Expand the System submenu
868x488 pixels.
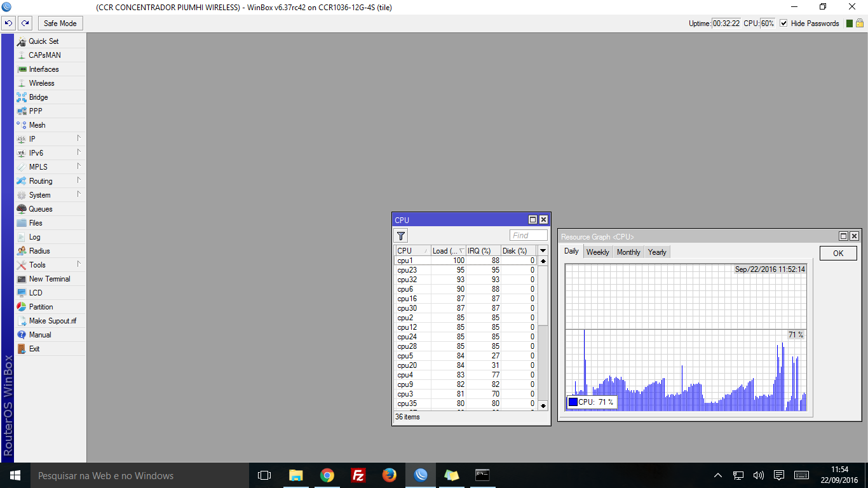pyautogui.click(x=79, y=194)
